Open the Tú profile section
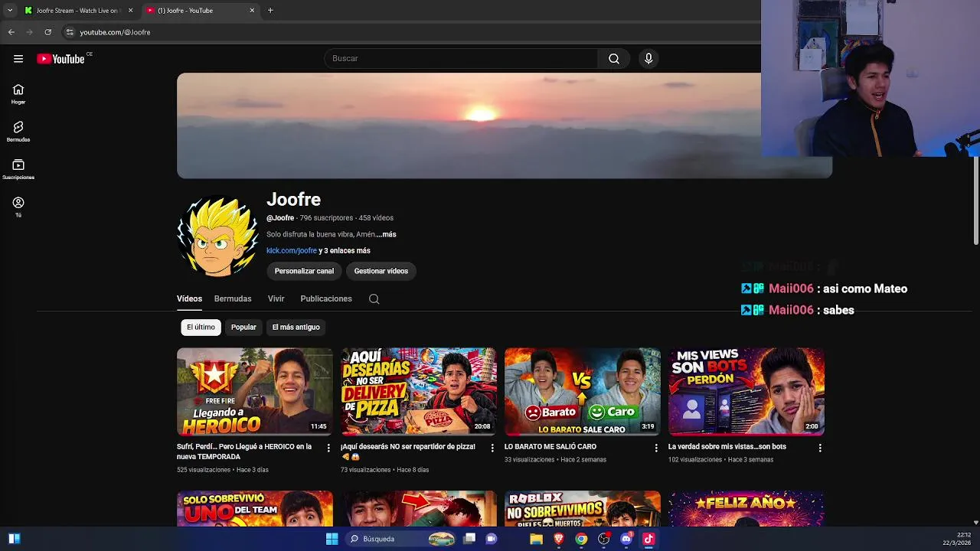The image size is (980, 551). click(18, 207)
